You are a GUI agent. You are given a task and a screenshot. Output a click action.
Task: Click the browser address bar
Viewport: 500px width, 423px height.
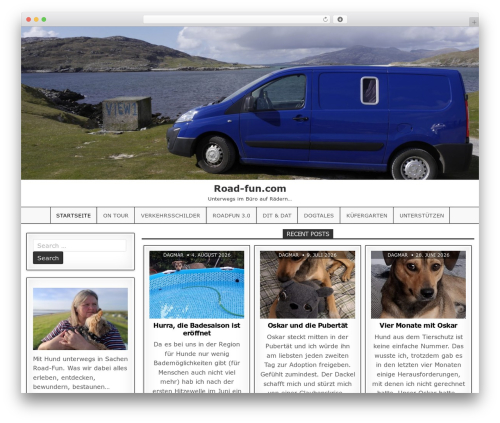(236, 19)
